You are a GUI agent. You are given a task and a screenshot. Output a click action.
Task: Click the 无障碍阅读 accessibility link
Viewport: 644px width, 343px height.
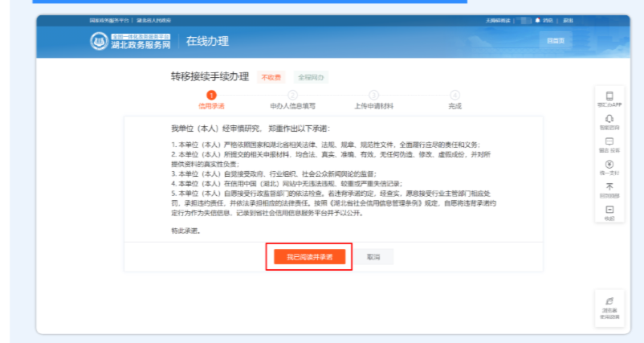click(x=498, y=20)
